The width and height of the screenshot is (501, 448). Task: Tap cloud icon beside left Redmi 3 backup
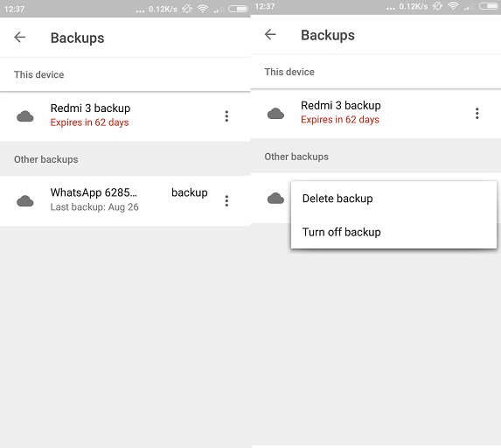click(25, 116)
